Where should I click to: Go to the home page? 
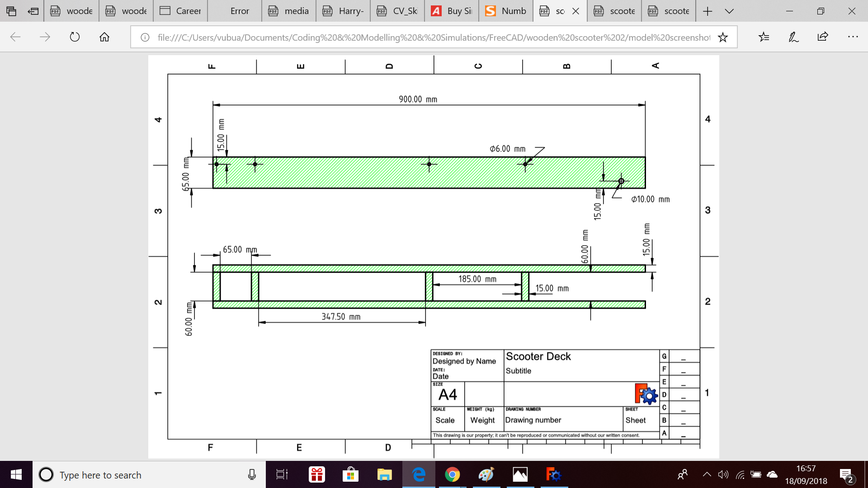[x=104, y=37]
